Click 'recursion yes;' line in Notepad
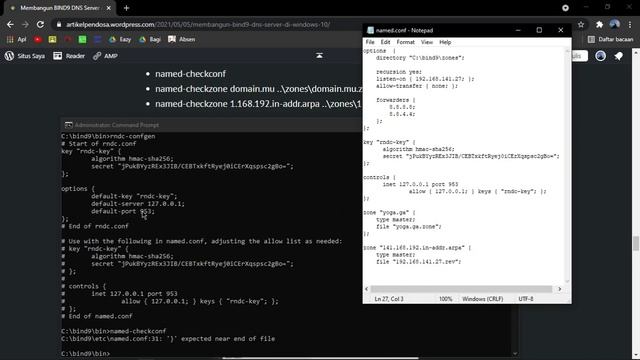This screenshot has height=360, width=640. (399, 72)
